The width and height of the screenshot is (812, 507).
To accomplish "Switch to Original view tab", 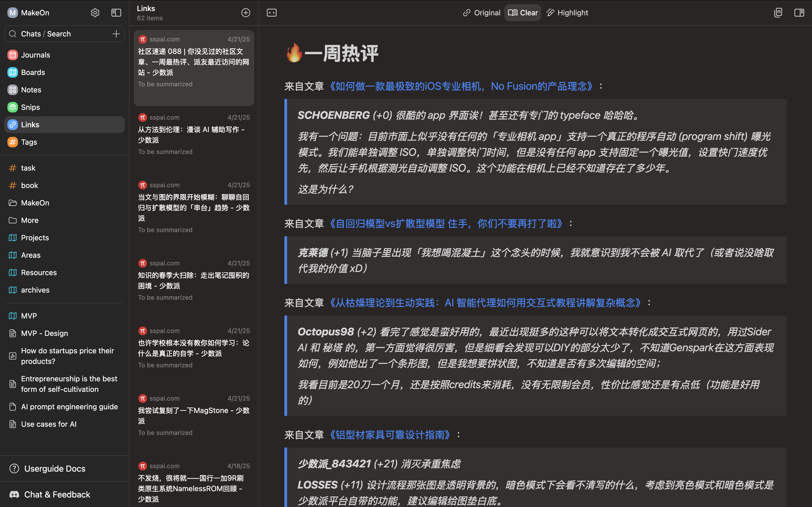I will (482, 13).
